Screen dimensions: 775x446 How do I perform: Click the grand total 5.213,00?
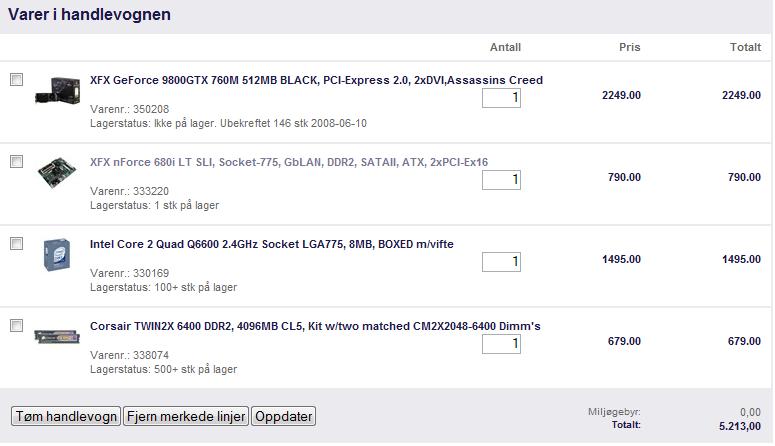pos(740,426)
